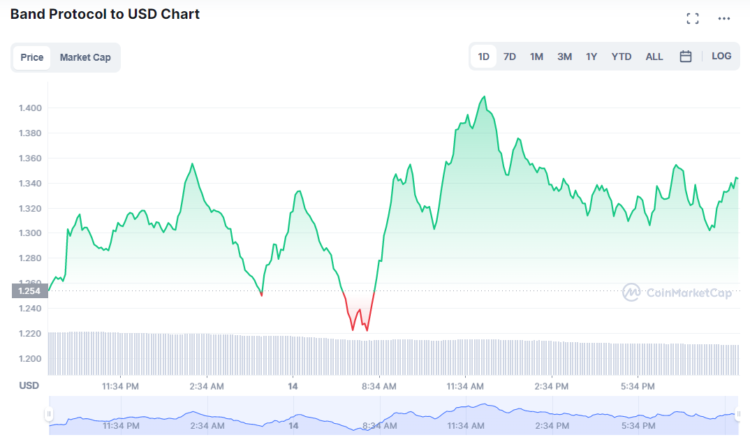This screenshot has width=750, height=442.
Task: Toggle the LOG scale button
Action: [721, 57]
